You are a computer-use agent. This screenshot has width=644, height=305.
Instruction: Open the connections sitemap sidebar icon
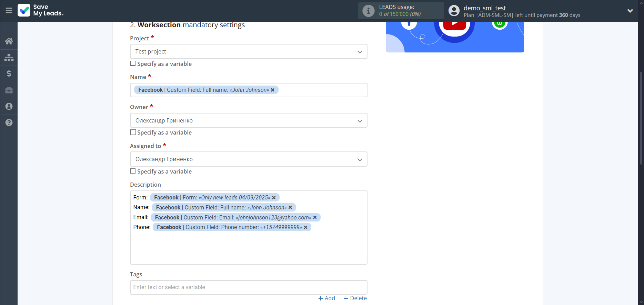pos(9,57)
